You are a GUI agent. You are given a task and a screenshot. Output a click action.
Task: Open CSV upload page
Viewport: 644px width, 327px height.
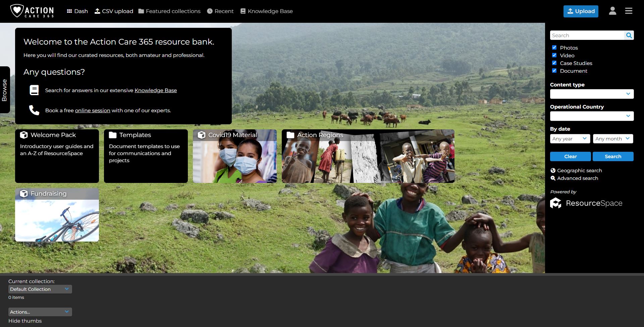pos(114,11)
